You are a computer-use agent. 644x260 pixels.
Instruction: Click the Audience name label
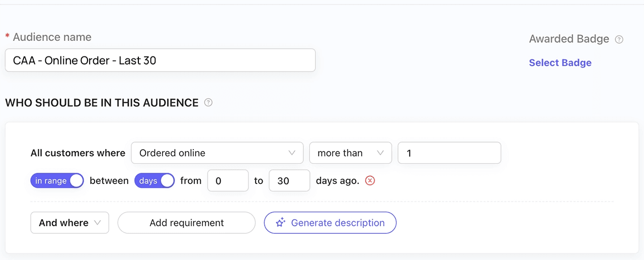[52, 37]
